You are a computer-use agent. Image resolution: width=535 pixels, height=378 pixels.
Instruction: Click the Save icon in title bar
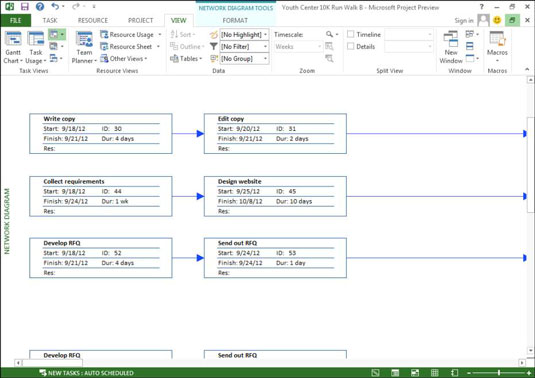coord(25,6)
